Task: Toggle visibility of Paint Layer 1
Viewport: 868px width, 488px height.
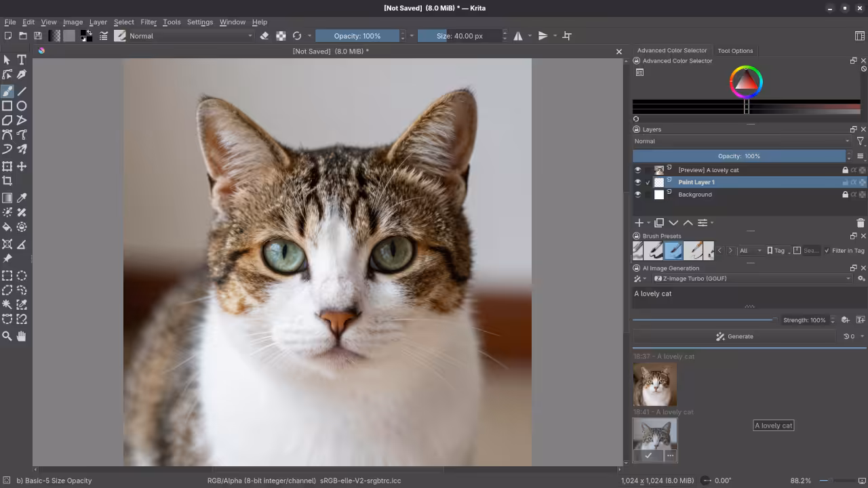Action: pos(637,182)
